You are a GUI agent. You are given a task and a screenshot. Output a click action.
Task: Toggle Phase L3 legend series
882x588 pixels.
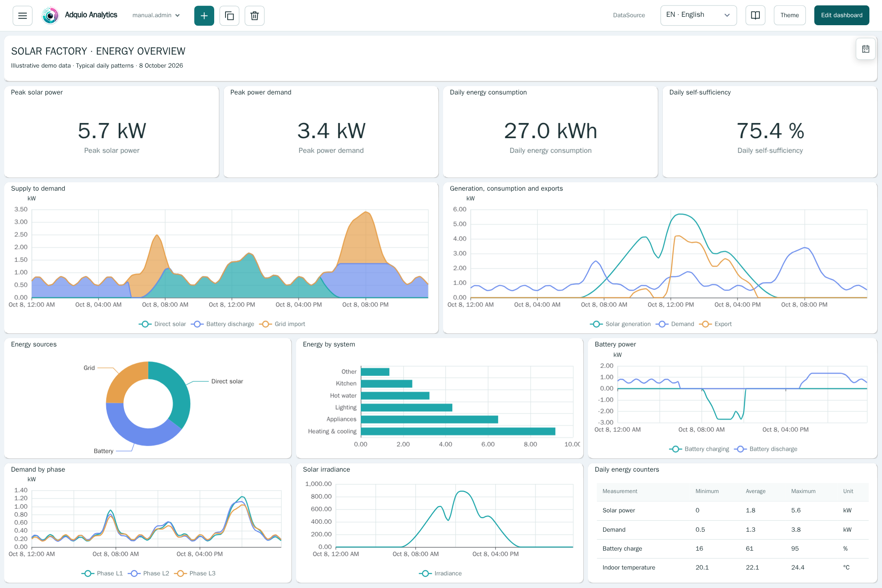[x=194, y=573]
